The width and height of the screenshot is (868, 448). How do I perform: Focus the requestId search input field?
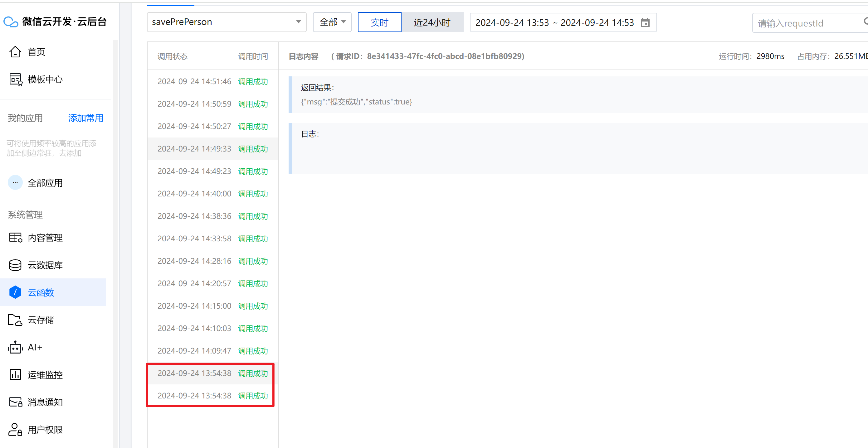[805, 23]
